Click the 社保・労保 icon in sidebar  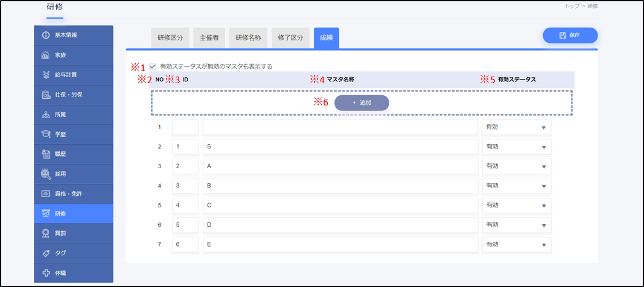click(46, 95)
